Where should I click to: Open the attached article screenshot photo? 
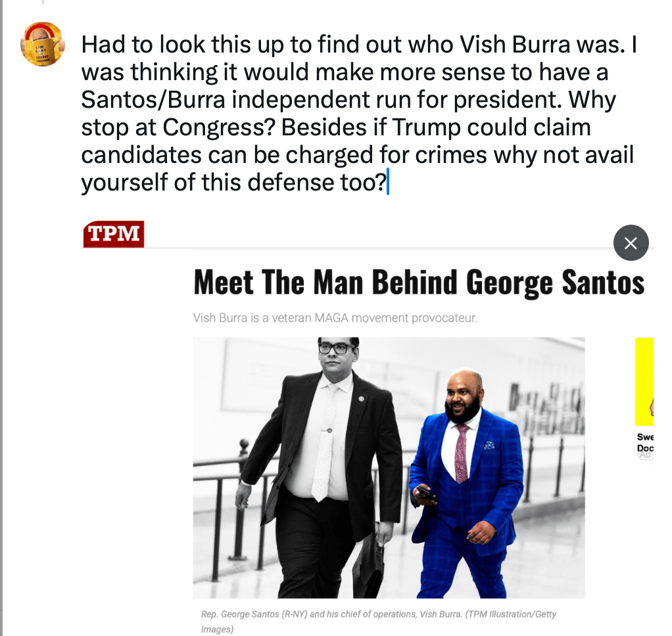coord(389,468)
